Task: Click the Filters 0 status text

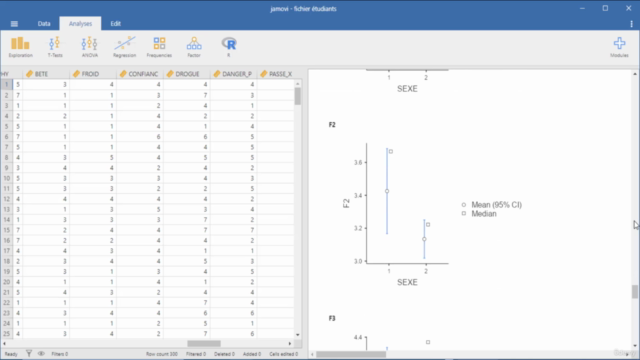Action: click(60, 354)
